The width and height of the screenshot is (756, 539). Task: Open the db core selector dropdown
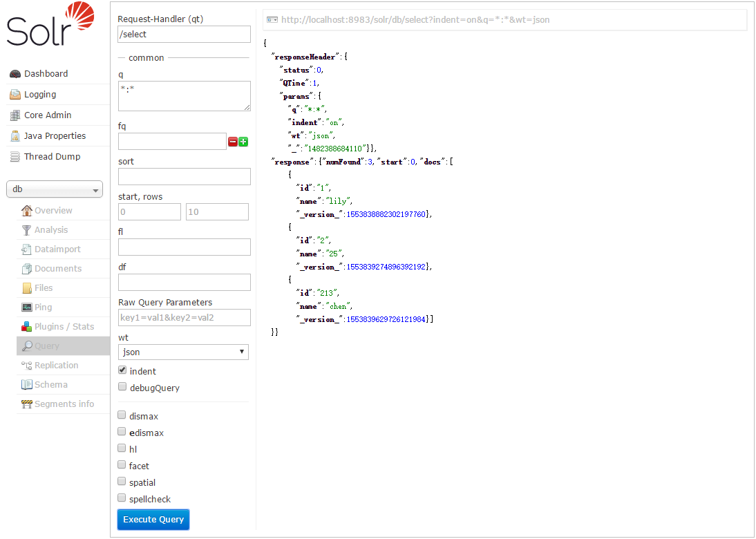tap(55, 189)
